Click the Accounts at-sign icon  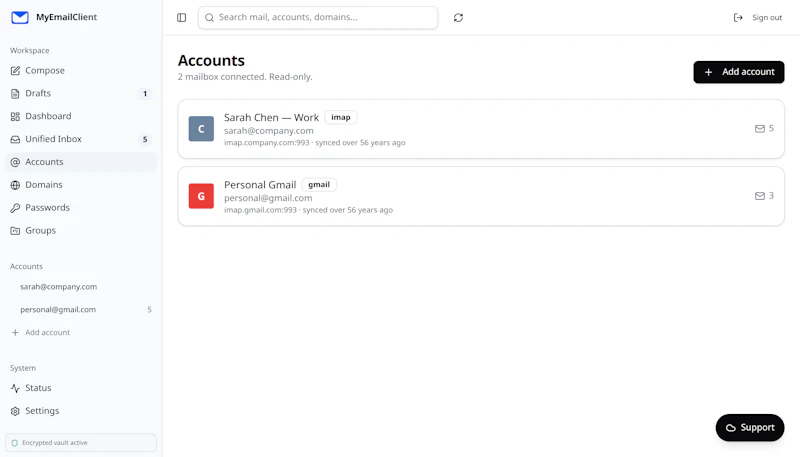[15, 162]
